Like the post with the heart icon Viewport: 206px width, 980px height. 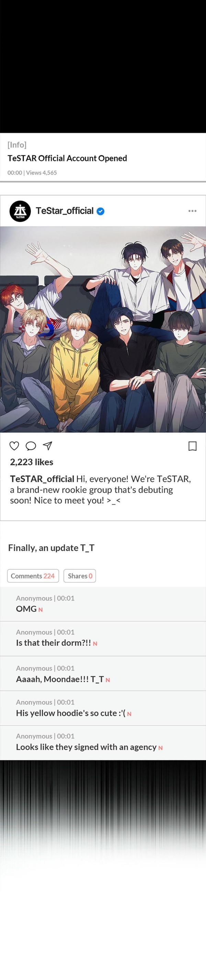[x=14, y=446]
